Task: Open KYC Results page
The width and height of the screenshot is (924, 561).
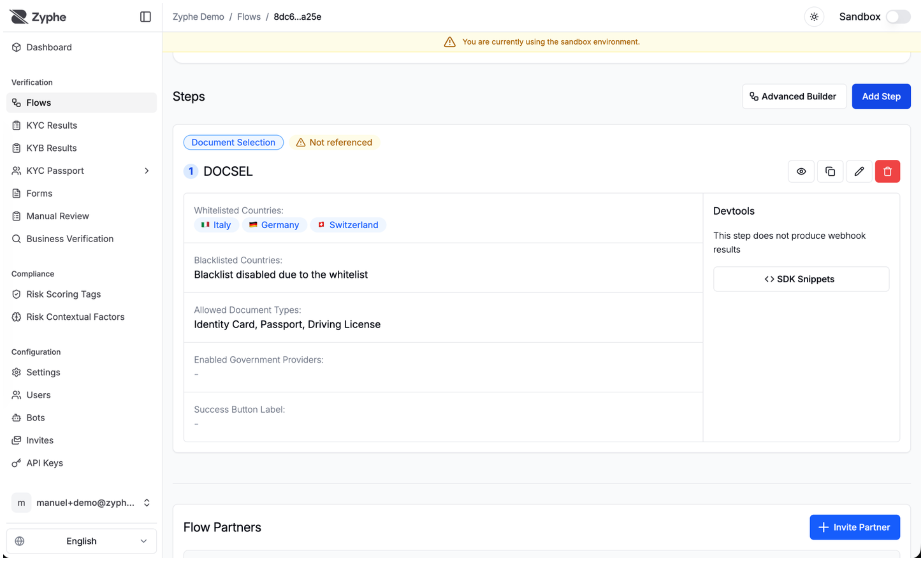Action: [x=81, y=125]
